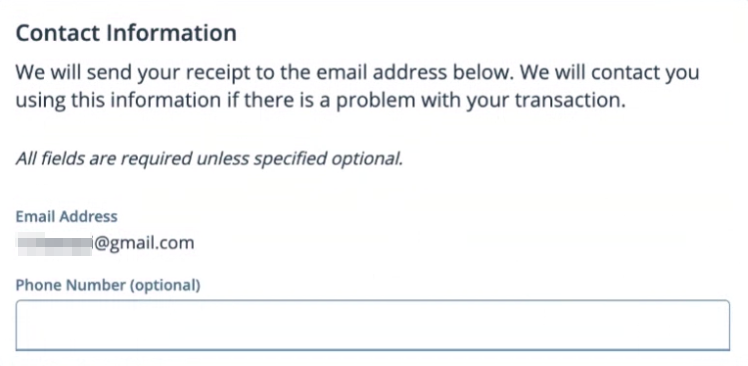Select the @gmail.com email text

(x=144, y=243)
